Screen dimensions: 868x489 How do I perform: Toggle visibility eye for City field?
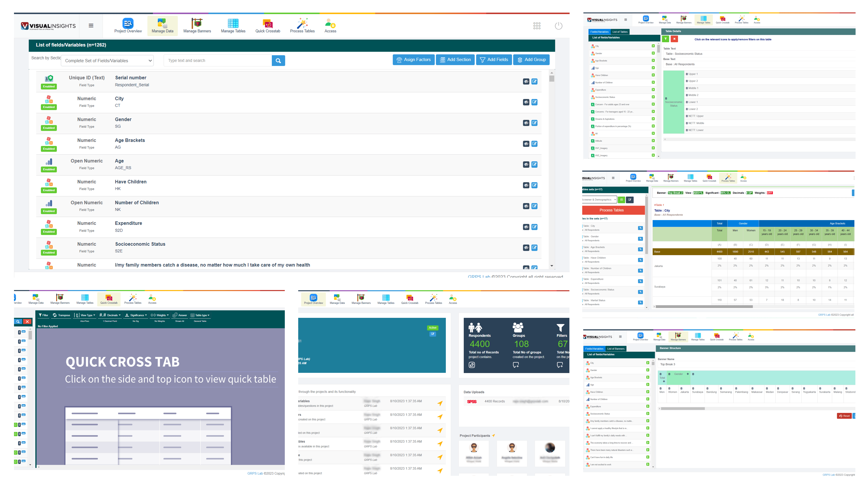point(526,102)
